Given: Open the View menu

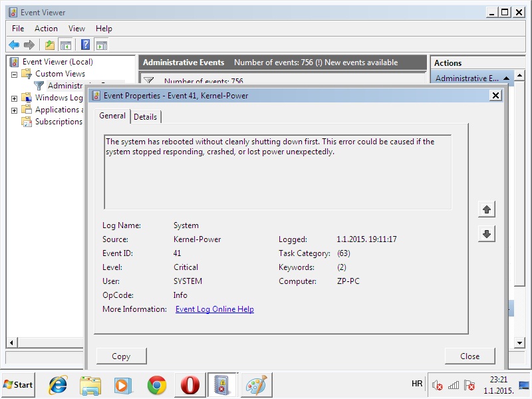Looking at the screenshot, I should 76,29.
